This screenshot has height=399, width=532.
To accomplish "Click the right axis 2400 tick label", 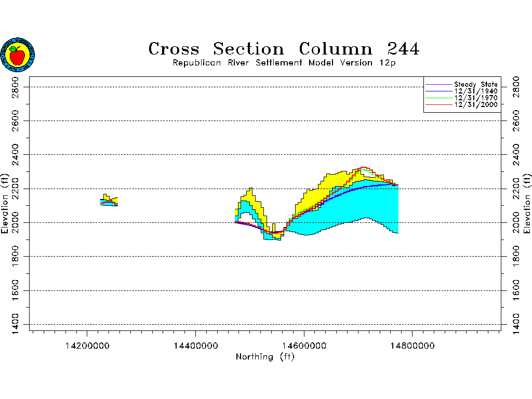I will coord(516,155).
